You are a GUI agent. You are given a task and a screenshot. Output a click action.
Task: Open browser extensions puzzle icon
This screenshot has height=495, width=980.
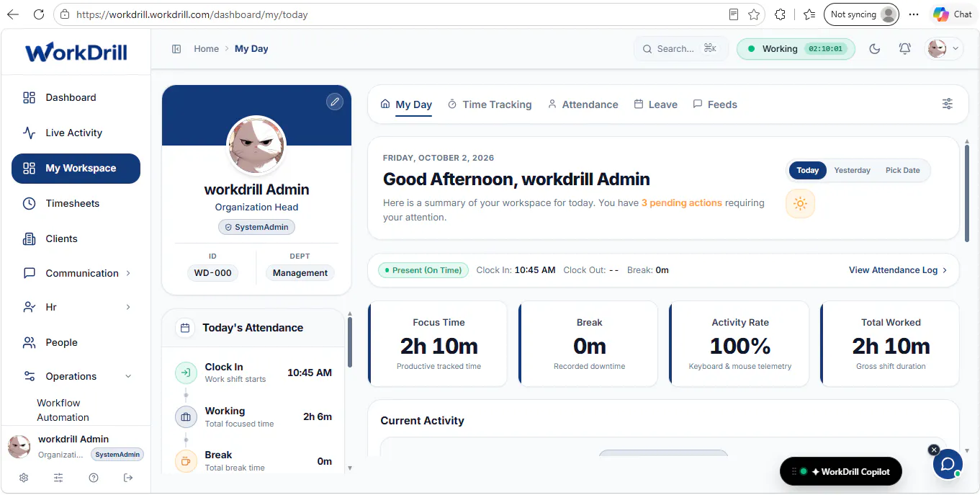click(780, 14)
